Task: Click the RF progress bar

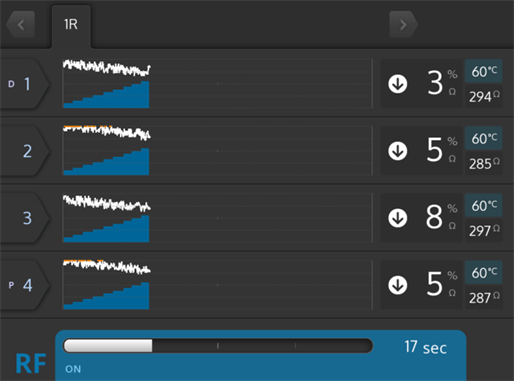Action: [218, 346]
